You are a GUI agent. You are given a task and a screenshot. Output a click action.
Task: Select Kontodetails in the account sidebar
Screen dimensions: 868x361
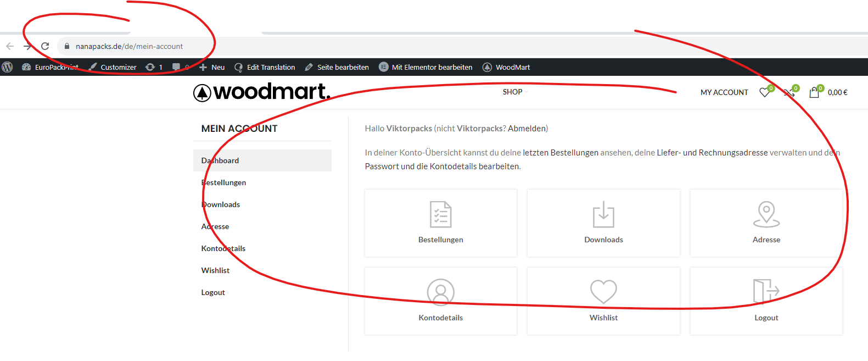click(x=262, y=248)
